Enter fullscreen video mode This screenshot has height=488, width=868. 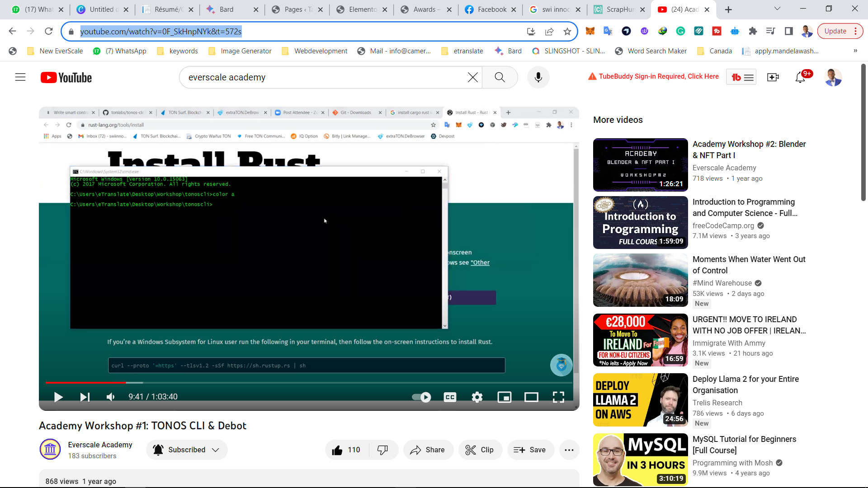click(x=558, y=397)
